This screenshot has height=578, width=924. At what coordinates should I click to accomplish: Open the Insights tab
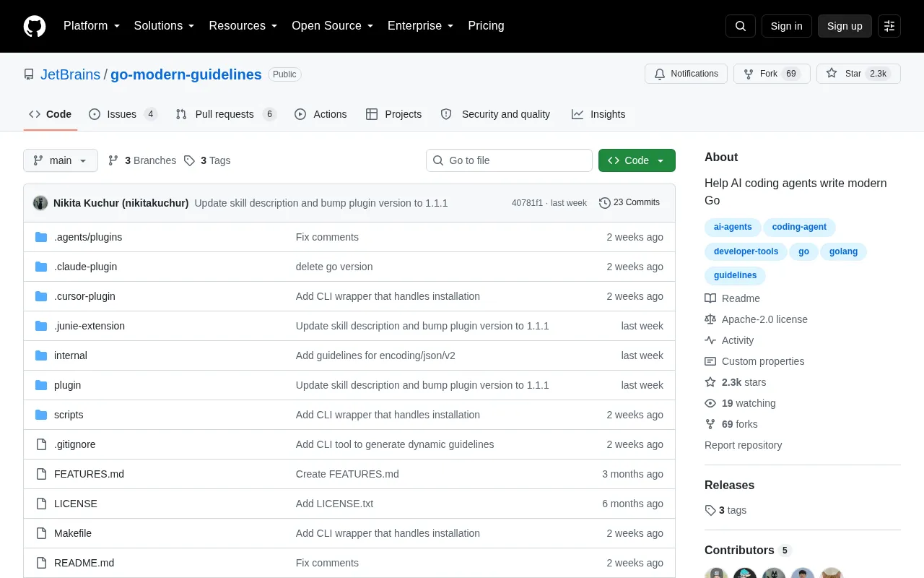coord(598,114)
